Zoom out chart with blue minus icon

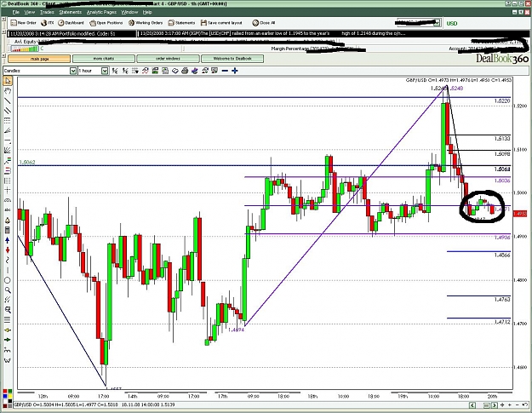pos(225,71)
